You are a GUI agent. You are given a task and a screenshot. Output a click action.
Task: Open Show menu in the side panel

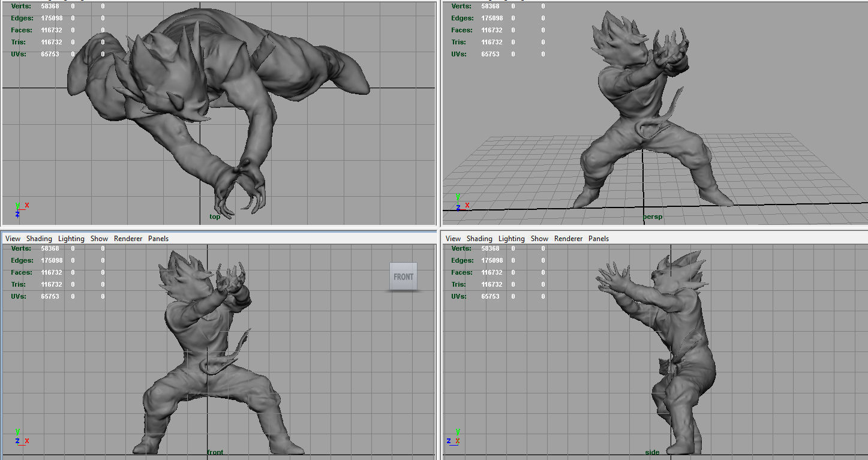(540, 239)
